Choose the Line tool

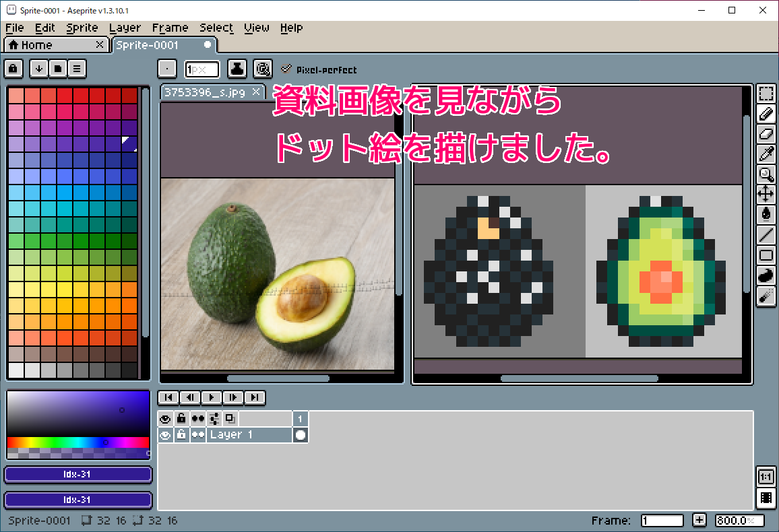[x=766, y=234]
